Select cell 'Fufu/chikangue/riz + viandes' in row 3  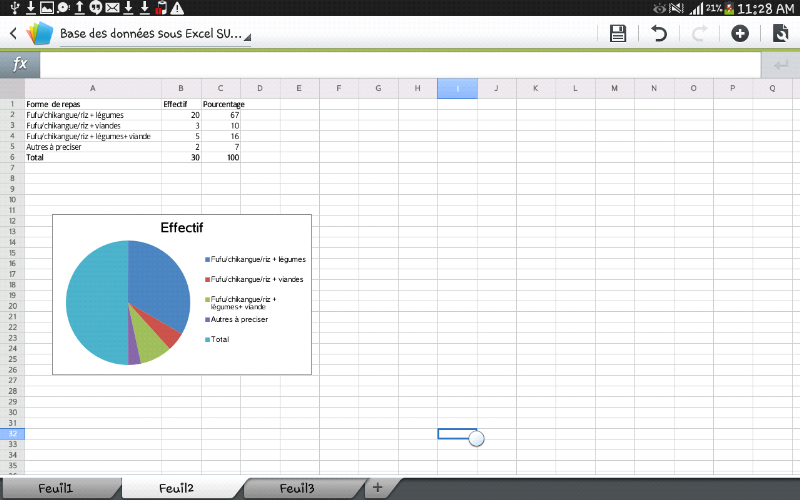[x=93, y=126]
